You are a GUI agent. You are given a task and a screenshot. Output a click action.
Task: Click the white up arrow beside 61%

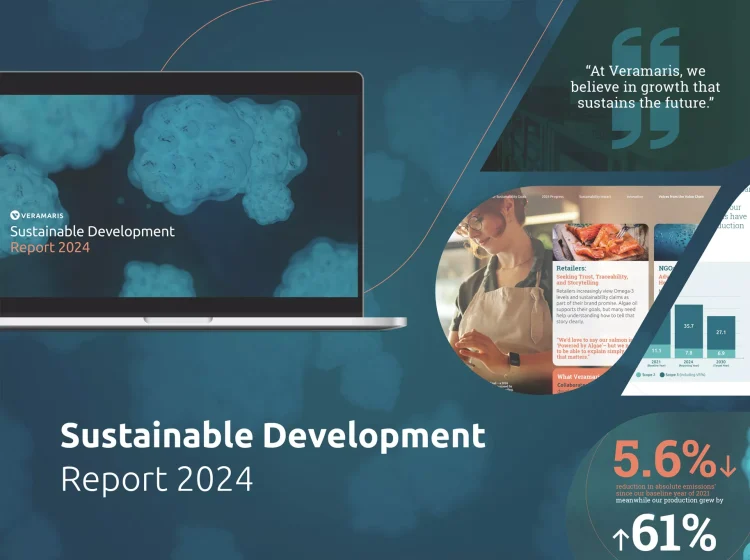(620, 540)
